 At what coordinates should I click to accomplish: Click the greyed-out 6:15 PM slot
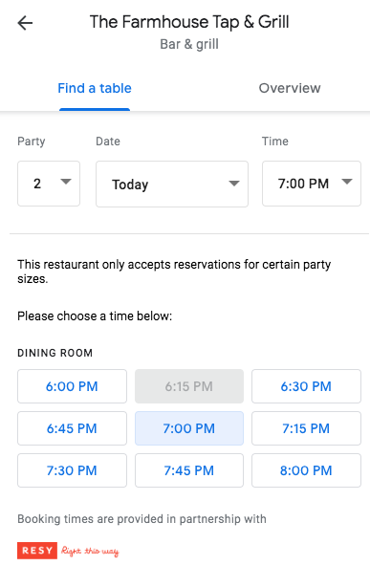pyautogui.click(x=189, y=386)
